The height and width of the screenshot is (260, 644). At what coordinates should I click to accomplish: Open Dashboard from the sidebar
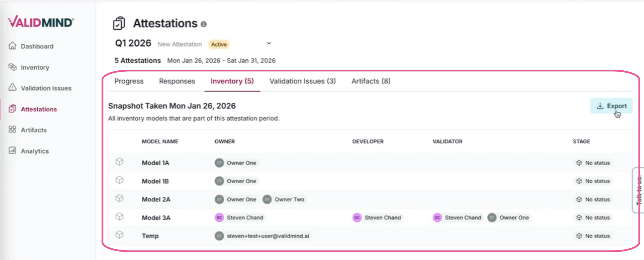coord(37,46)
